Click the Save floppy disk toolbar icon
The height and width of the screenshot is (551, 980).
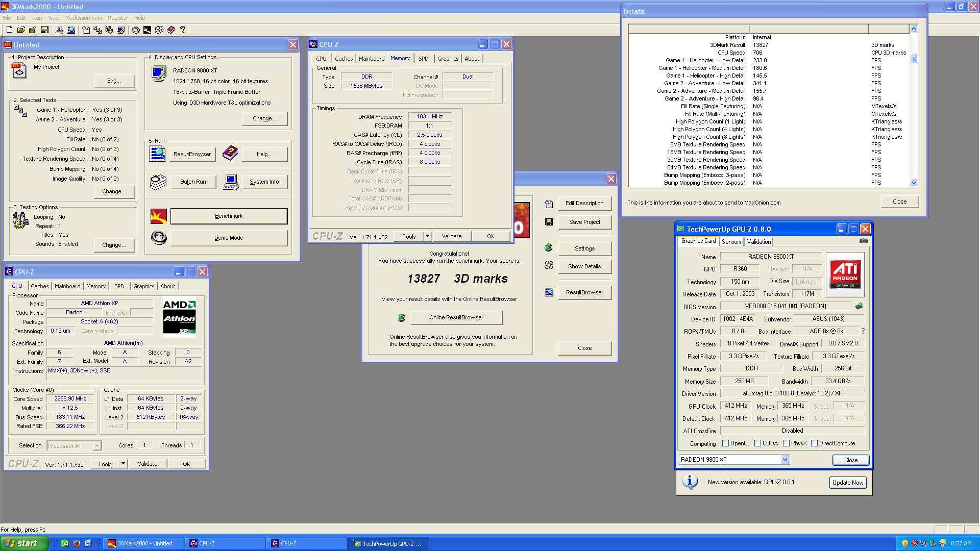point(44,30)
